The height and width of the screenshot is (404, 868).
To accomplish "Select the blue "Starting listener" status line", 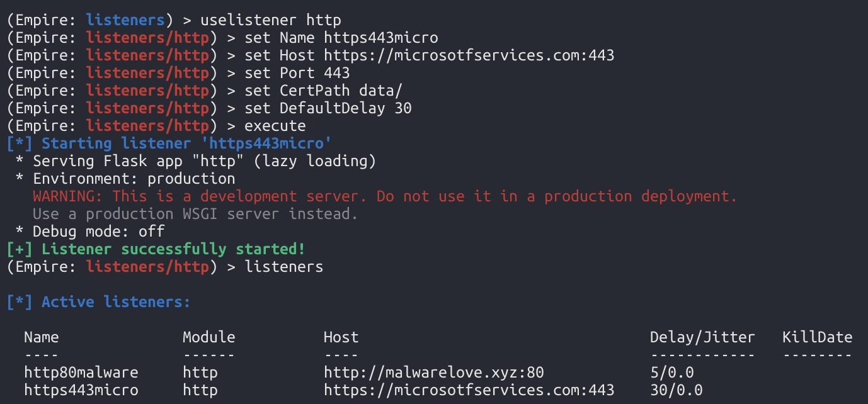I will tap(170, 143).
